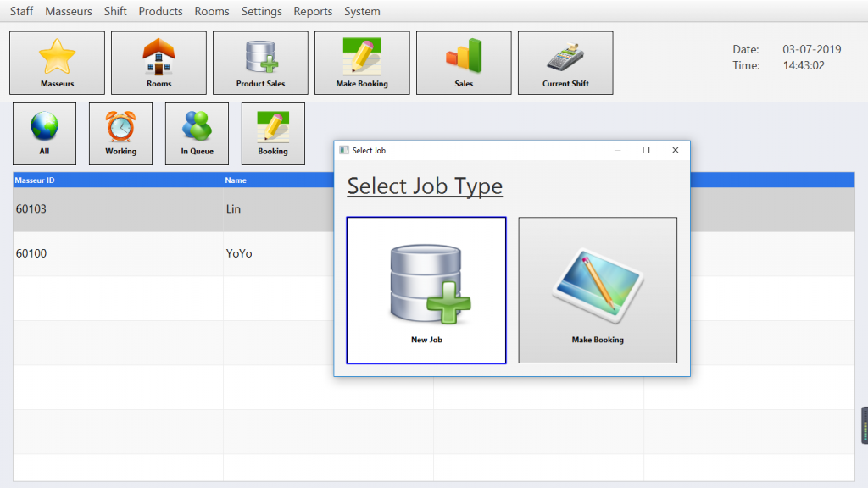
Task: Open the Staff menu
Action: click(22, 11)
